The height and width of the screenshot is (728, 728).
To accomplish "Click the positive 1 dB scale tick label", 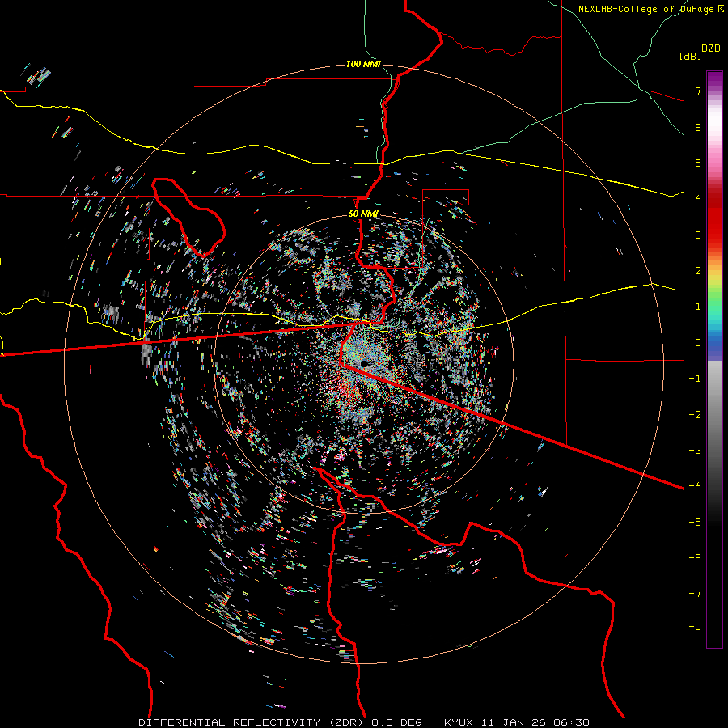I will point(698,307).
